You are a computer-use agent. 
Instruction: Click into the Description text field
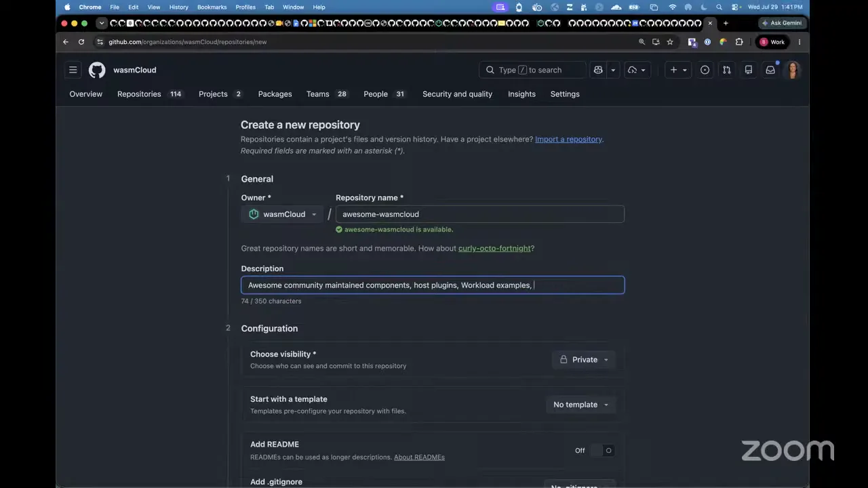[433, 285]
